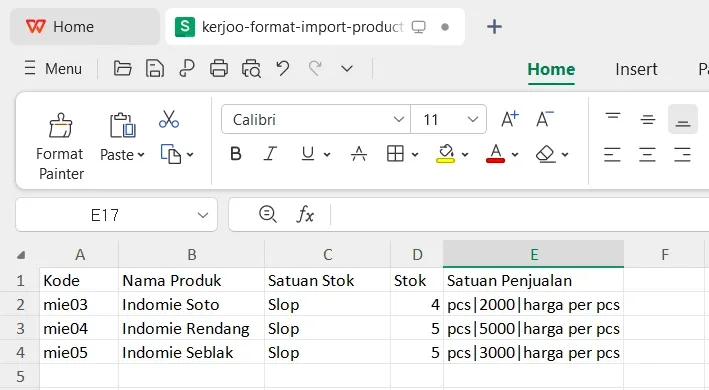This screenshot has height=390, width=709.
Task: Center text horizontally
Action: [x=648, y=155]
